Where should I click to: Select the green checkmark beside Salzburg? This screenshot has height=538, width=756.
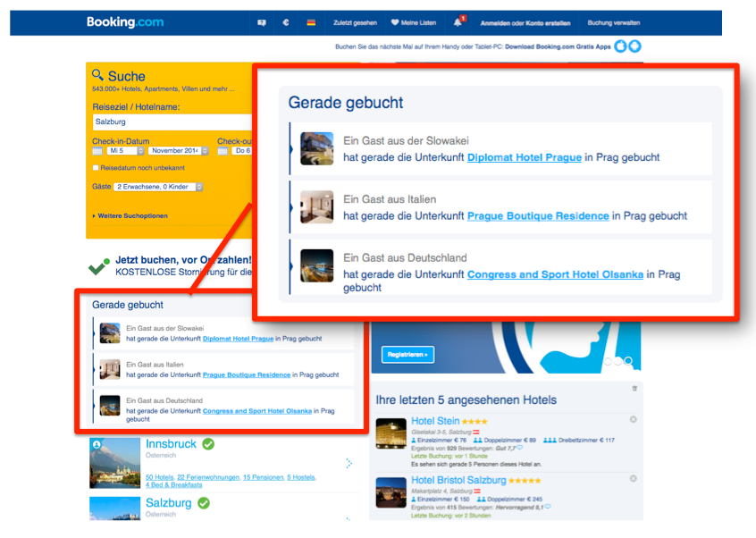(x=204, y=503)
